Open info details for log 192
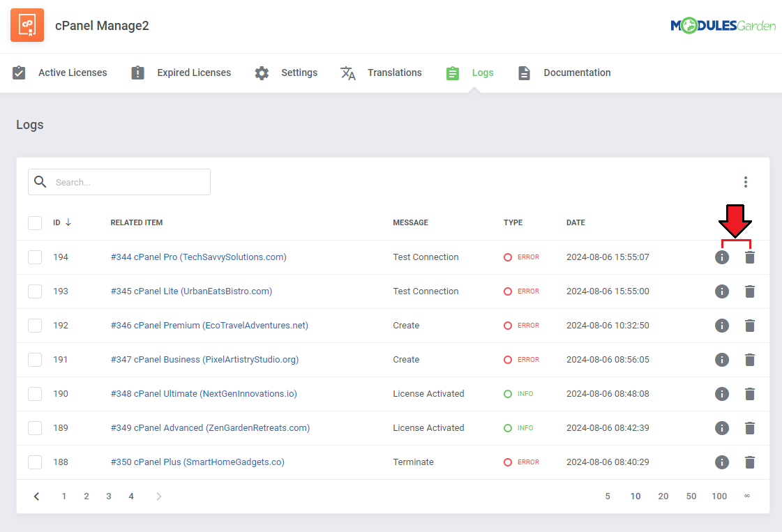The height and width of the screenshot is (532, 782). tap(721, 326)
